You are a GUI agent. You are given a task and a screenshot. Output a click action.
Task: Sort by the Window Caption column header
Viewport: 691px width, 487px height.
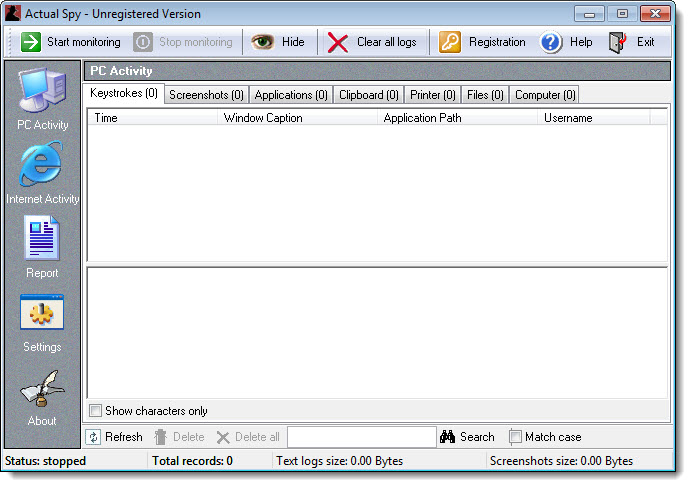297,118
